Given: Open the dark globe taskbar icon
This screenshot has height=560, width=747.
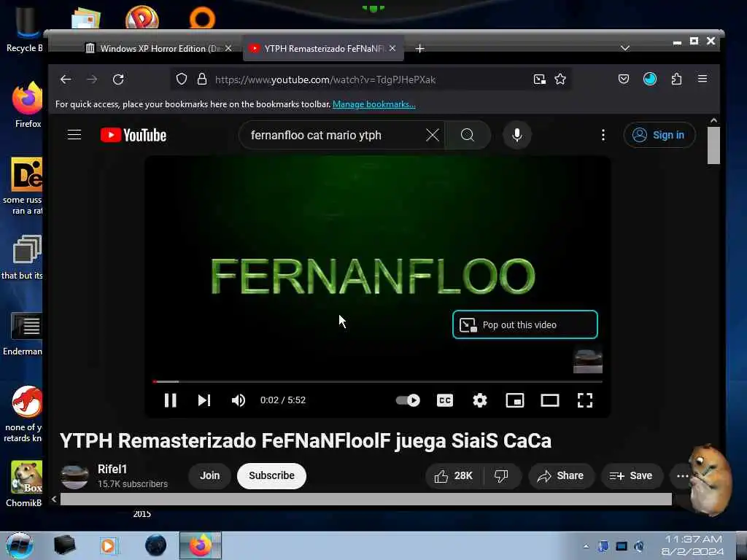Looking at the screenshot, I should (x=156, y=545).
